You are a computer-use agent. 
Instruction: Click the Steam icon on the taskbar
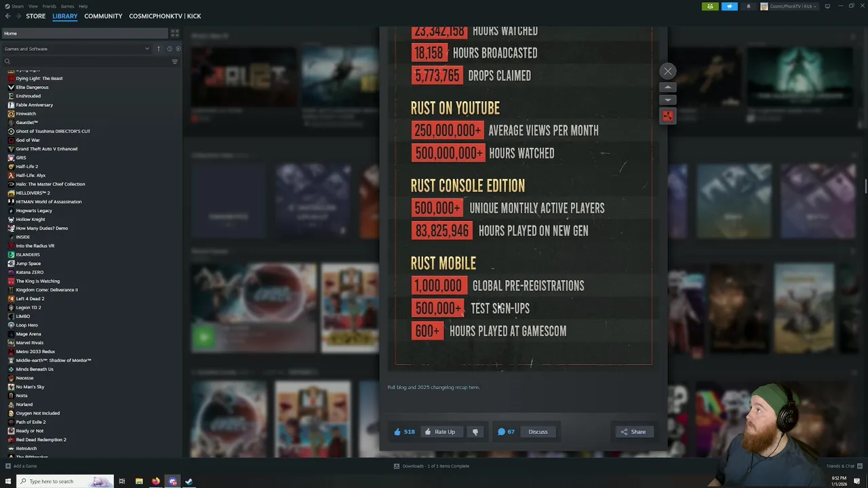point(189,481)
